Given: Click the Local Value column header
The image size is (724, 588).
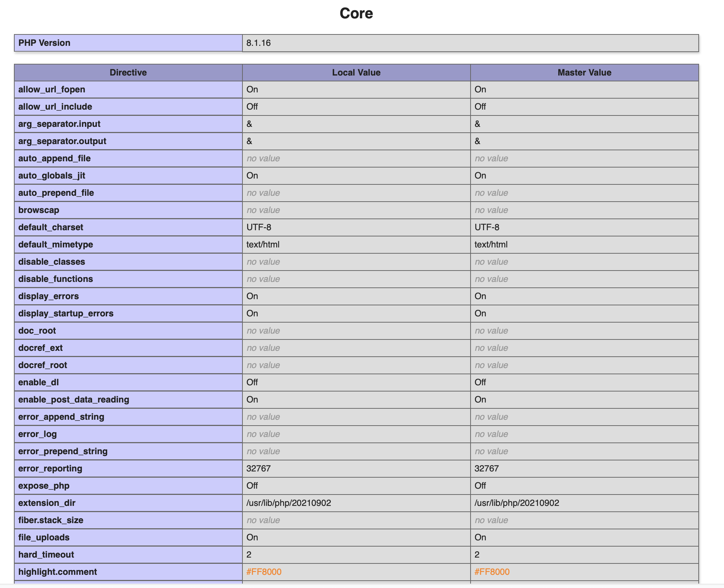Looking at the screenshot, I should pos(356,73).
